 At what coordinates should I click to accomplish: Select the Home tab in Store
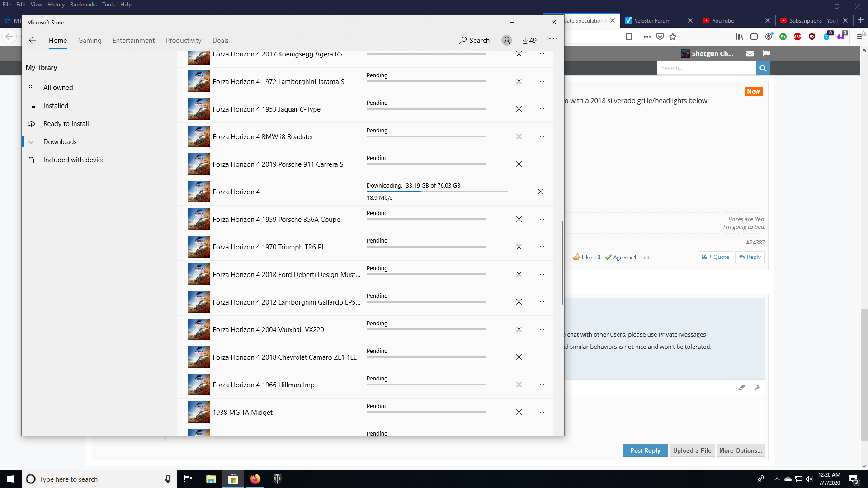(58, 40)
